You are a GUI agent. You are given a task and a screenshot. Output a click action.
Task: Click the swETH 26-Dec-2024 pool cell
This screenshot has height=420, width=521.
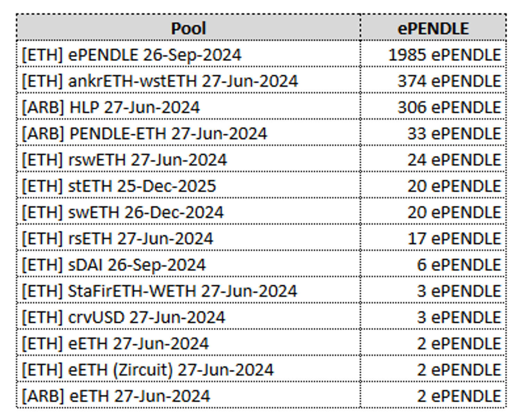pyautogui.click(x=123, y=213)
